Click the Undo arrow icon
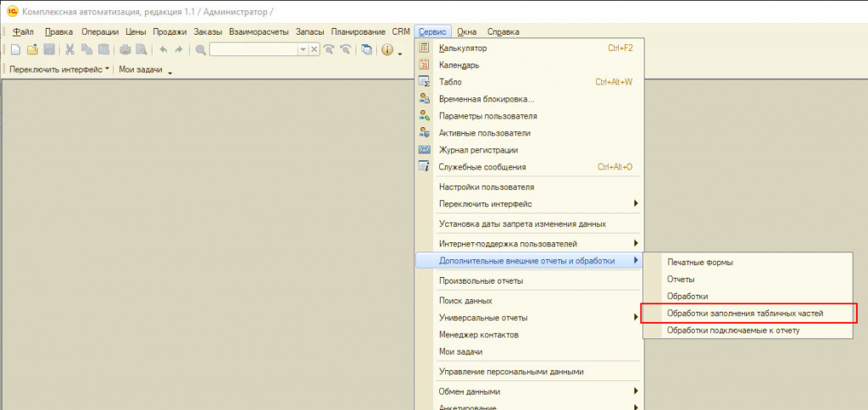Screen dimensions: 868x410 [163, 50]
